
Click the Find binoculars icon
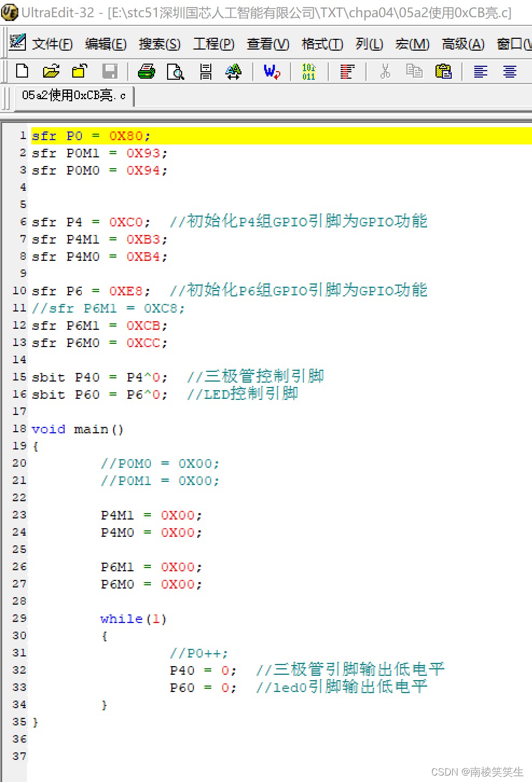coord(233,71)
